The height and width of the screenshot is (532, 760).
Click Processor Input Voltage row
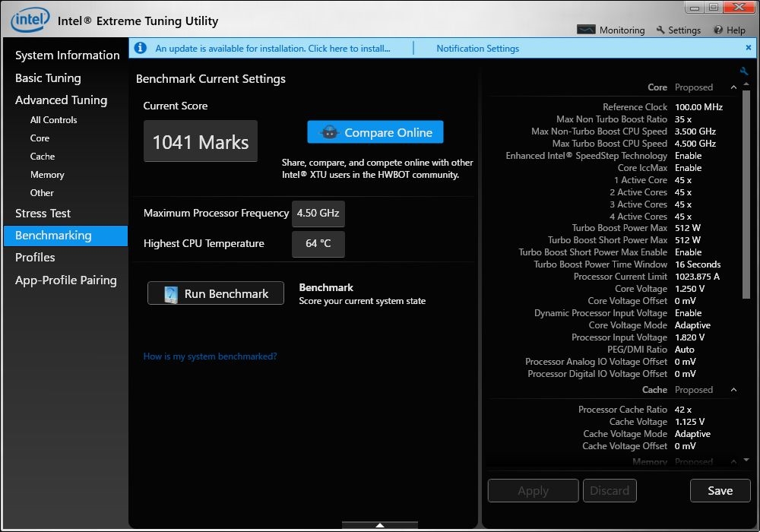pos(638,337)
